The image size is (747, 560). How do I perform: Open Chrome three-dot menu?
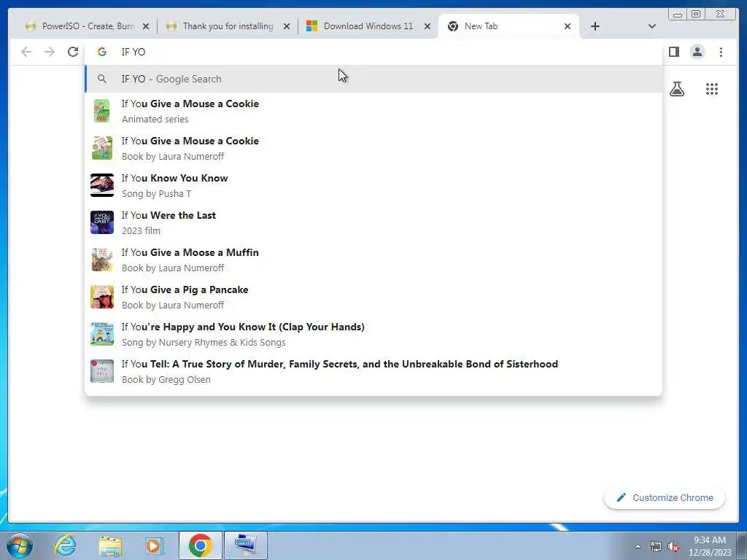(x=721, y=52)
